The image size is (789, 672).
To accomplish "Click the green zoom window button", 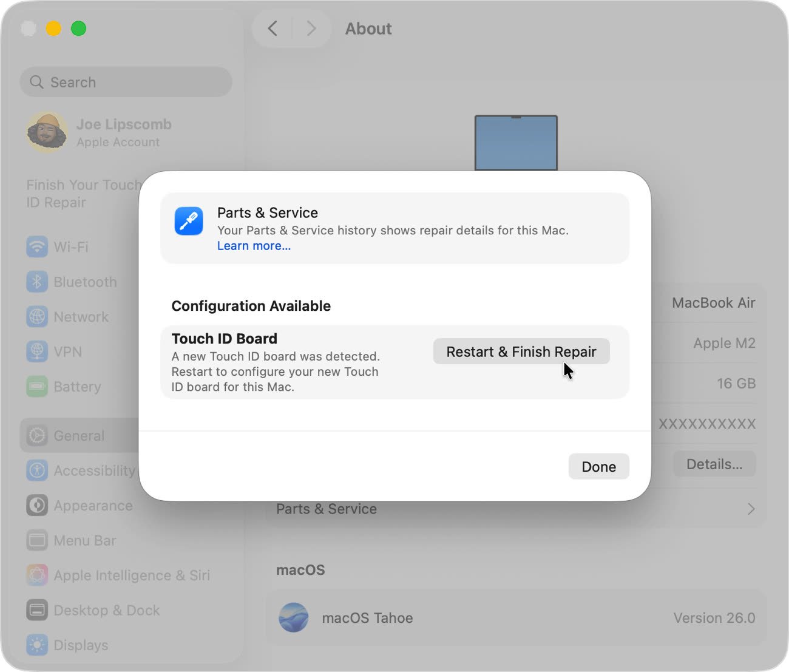I will pos(78,29).
